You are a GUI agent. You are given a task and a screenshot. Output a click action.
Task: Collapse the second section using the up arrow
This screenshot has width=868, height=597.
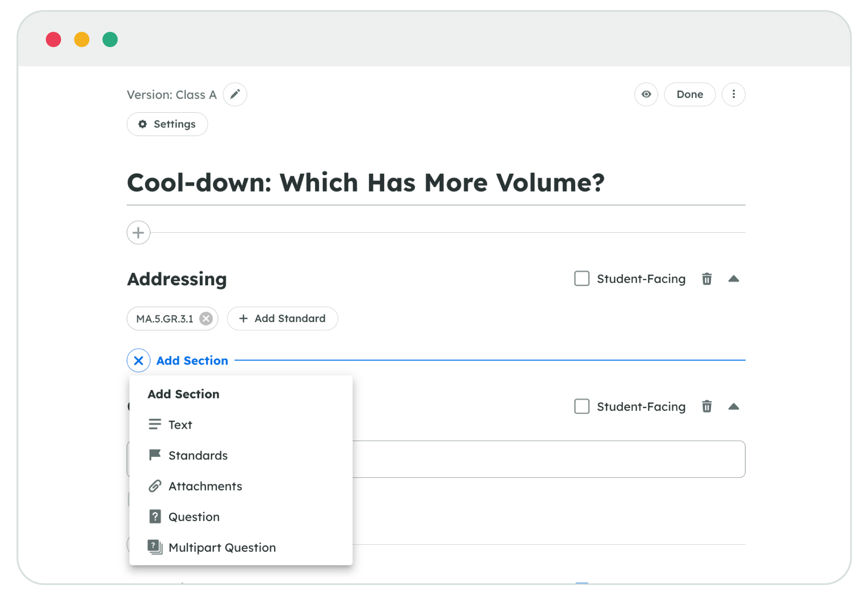point(733,406)
